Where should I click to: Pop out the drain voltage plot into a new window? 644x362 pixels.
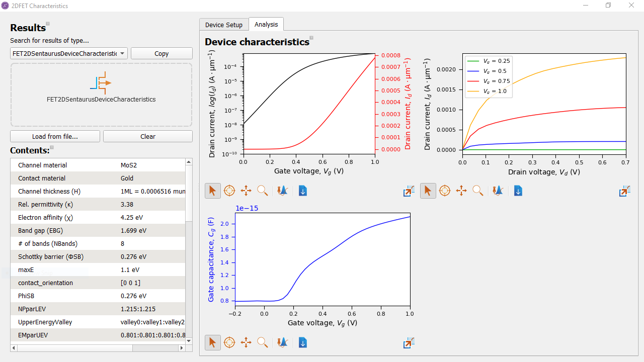coord(624,191)
